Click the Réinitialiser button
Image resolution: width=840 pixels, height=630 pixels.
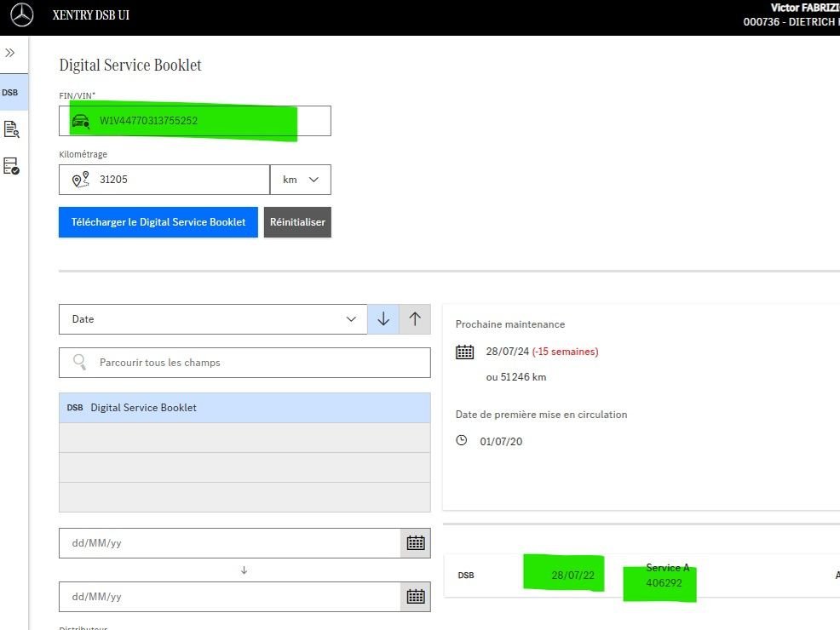(297, 222)
